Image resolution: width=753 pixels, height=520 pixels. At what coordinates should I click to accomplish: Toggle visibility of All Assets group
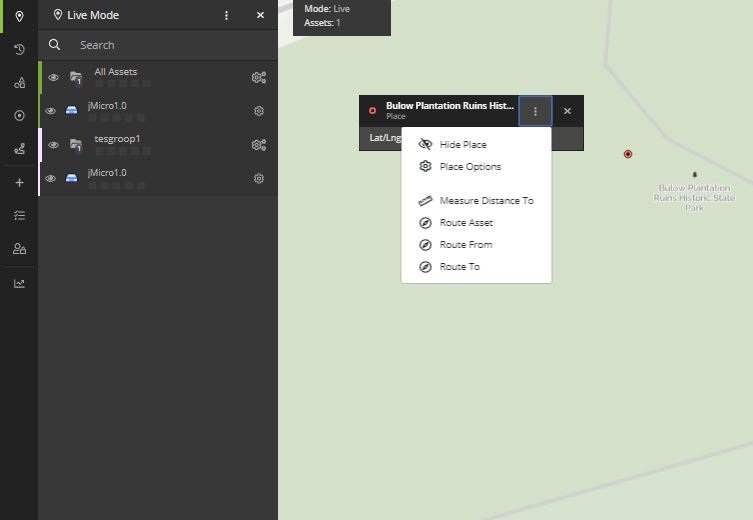click(54, 77)
